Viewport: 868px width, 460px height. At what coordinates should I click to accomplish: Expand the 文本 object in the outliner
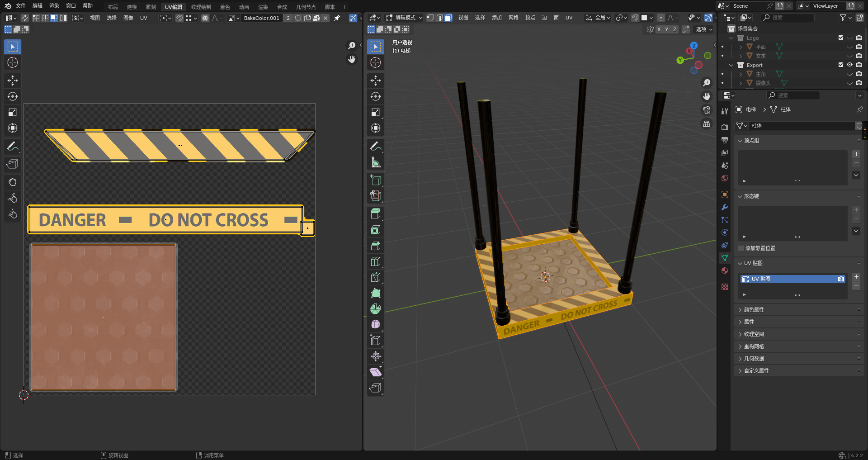pos(741,56)
